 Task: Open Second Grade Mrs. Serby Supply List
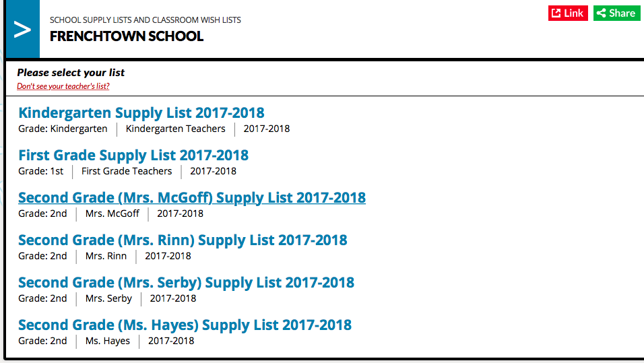point(186,282)
